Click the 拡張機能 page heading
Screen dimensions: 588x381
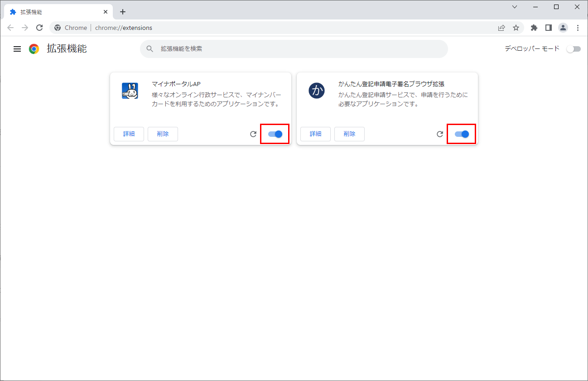click(x=67, y=48)
